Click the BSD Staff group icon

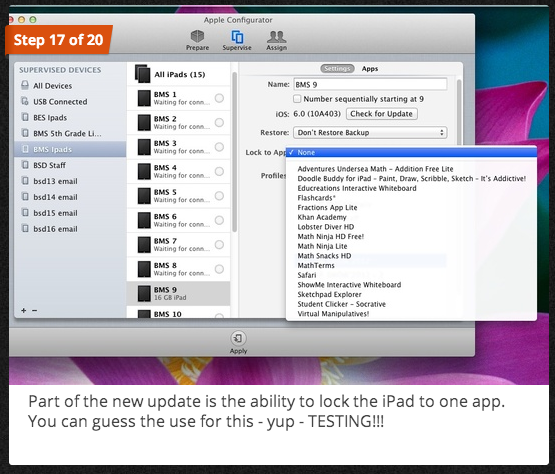25,165
